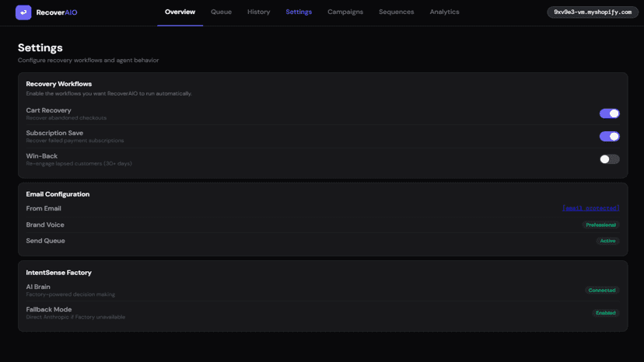This screenshot has width=644, height=362.
Task: Click 'Recover abandoned checkouts' description
Action: click(x=66, y=118)
